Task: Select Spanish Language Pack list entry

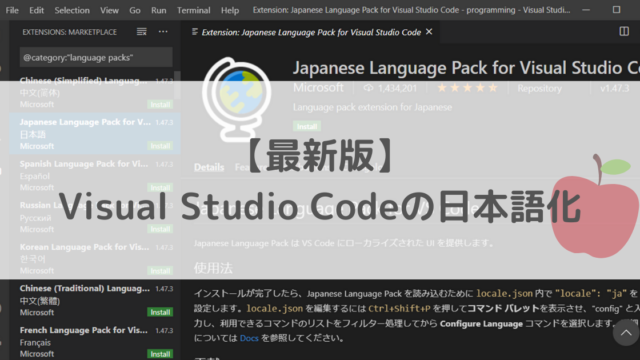Action: (95, 176)
